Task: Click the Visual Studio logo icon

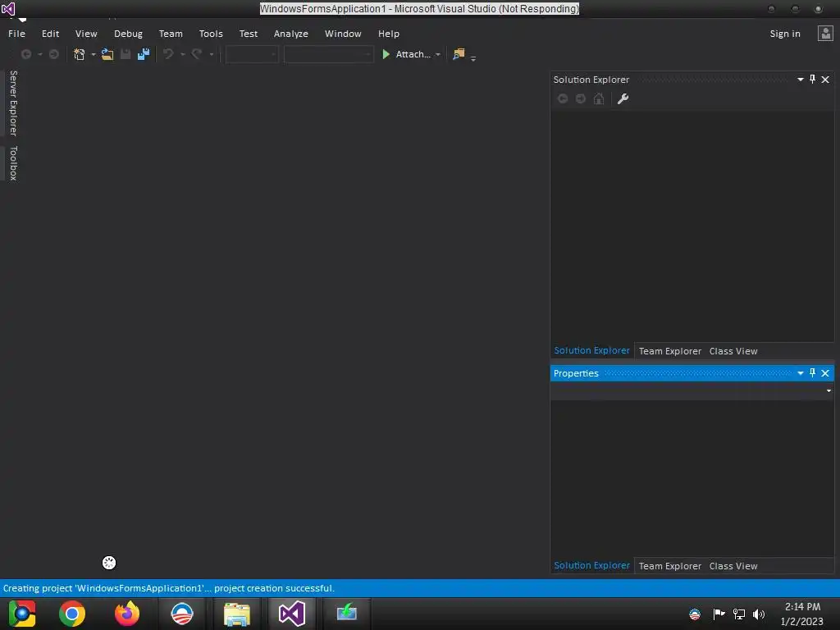Action: (8, 8)
